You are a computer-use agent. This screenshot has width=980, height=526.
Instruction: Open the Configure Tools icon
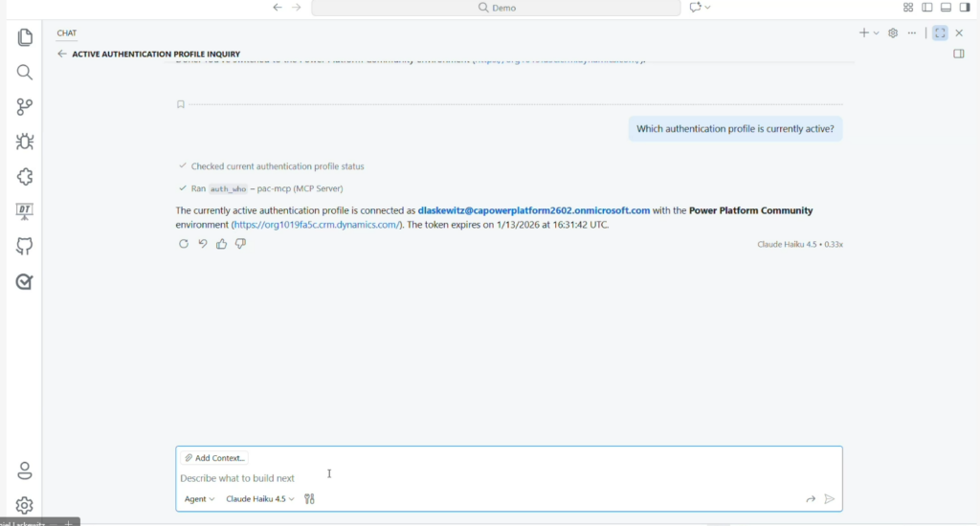309,498
